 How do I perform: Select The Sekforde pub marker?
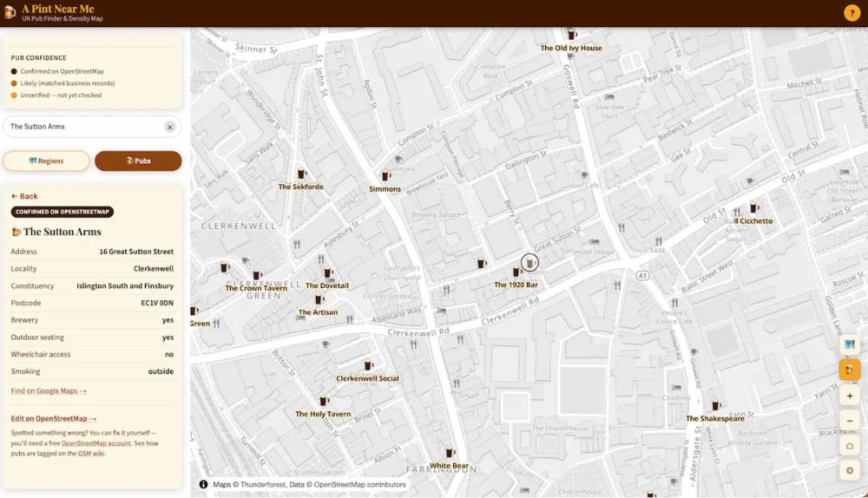301,174
